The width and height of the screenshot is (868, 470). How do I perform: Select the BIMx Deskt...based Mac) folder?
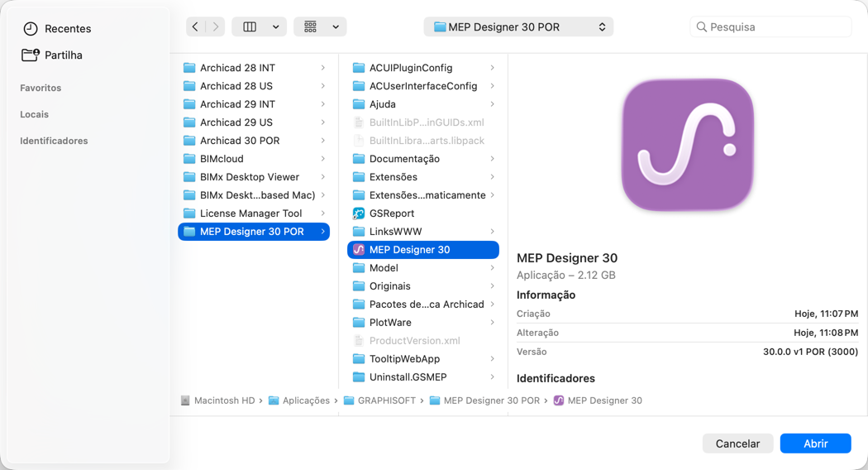254,195
